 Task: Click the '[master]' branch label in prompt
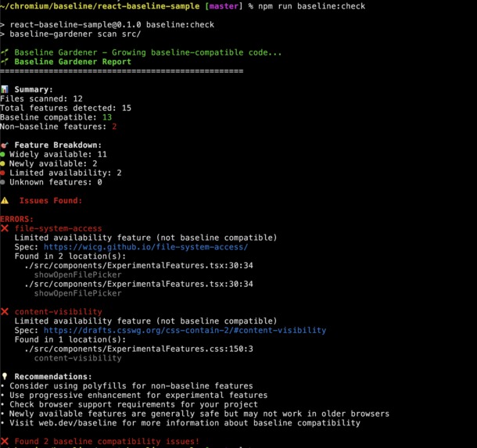pos(224,6)
